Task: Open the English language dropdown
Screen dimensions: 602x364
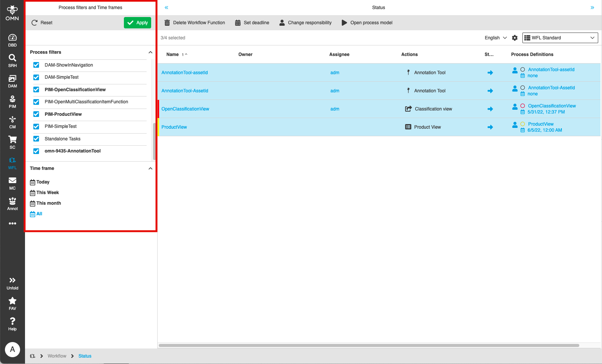Action: [496, 38]
